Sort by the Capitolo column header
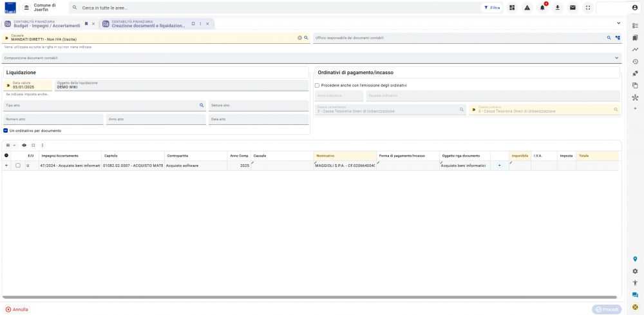 coord(133,156)
